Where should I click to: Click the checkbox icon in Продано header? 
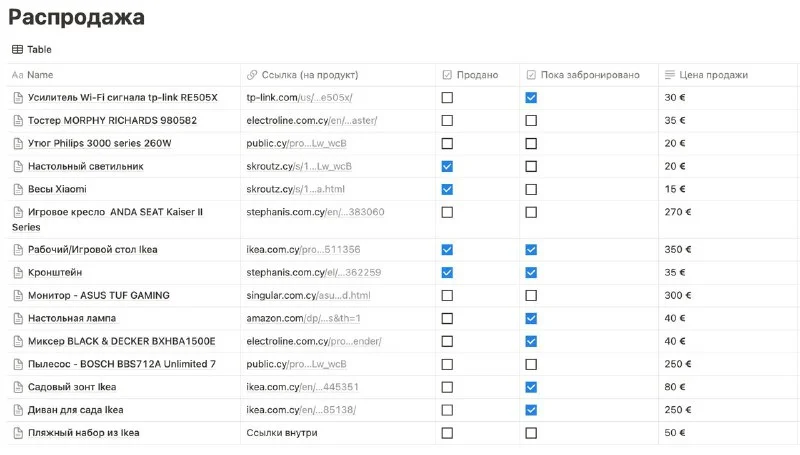[446, 75]
